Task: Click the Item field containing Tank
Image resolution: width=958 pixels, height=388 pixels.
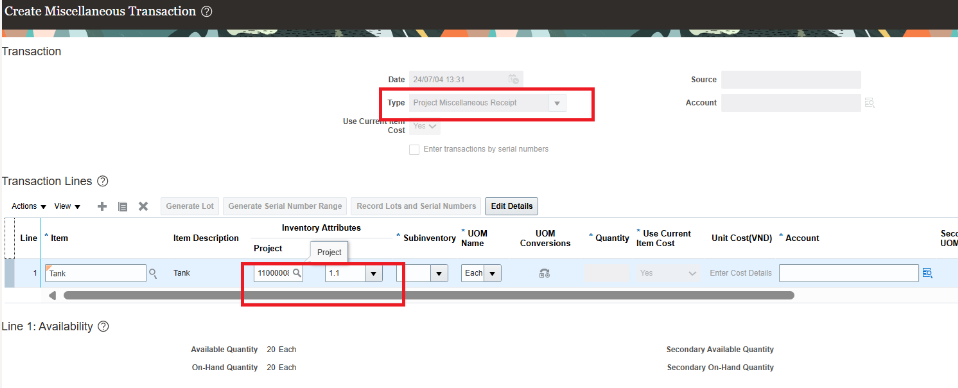Action: click(x=96, y=273)
